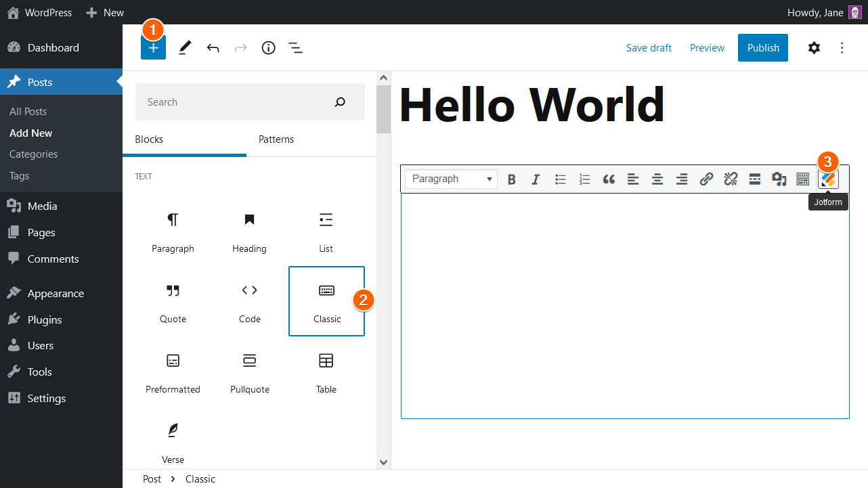
Task: Open Plugins in the admin sidebar
Action: point(45,319)
